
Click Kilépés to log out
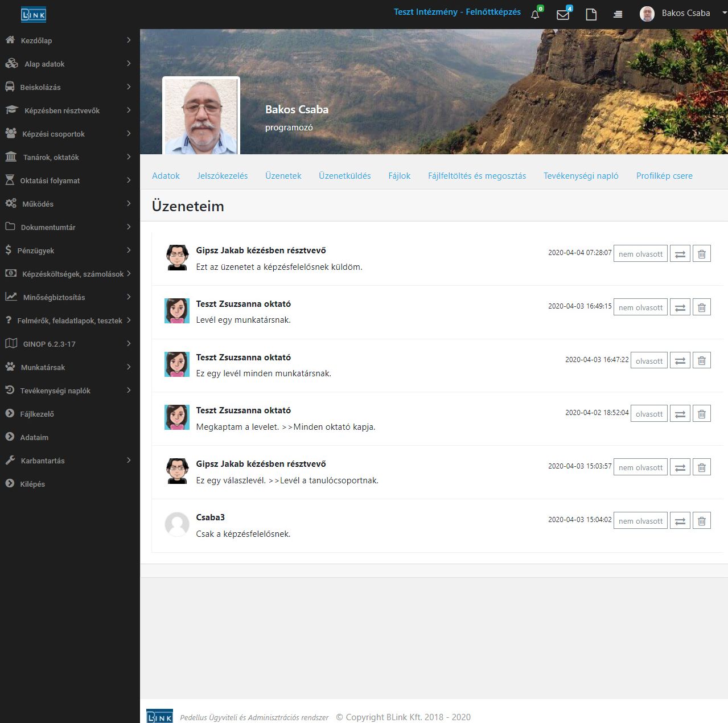[x=32, y=484]
